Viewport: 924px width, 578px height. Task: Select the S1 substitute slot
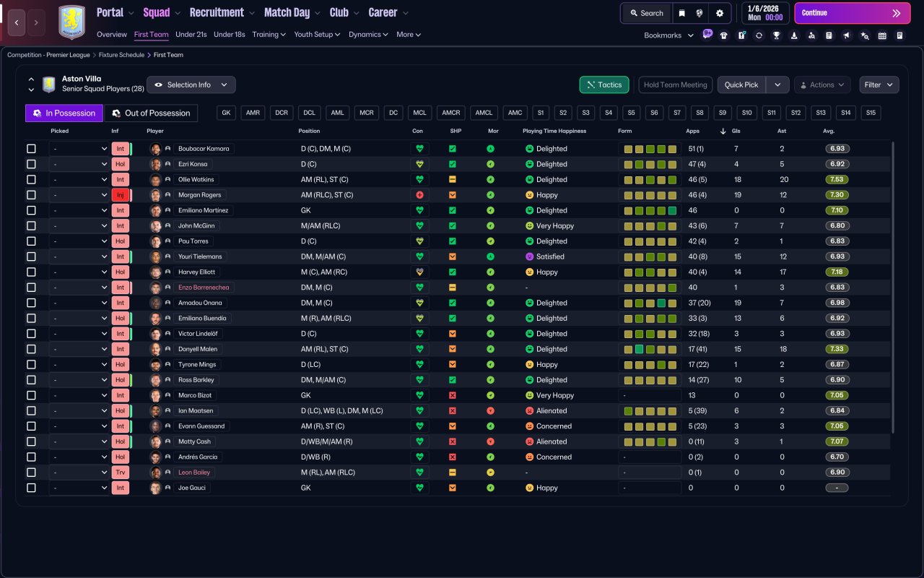point(541,113)
